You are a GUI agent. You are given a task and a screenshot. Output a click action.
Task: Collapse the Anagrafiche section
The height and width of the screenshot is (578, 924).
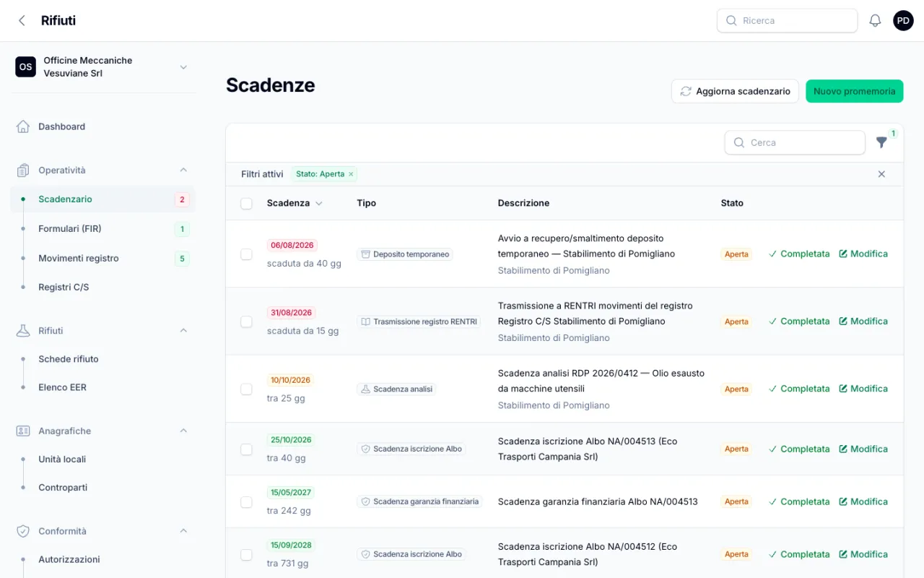tap(183, 431)
